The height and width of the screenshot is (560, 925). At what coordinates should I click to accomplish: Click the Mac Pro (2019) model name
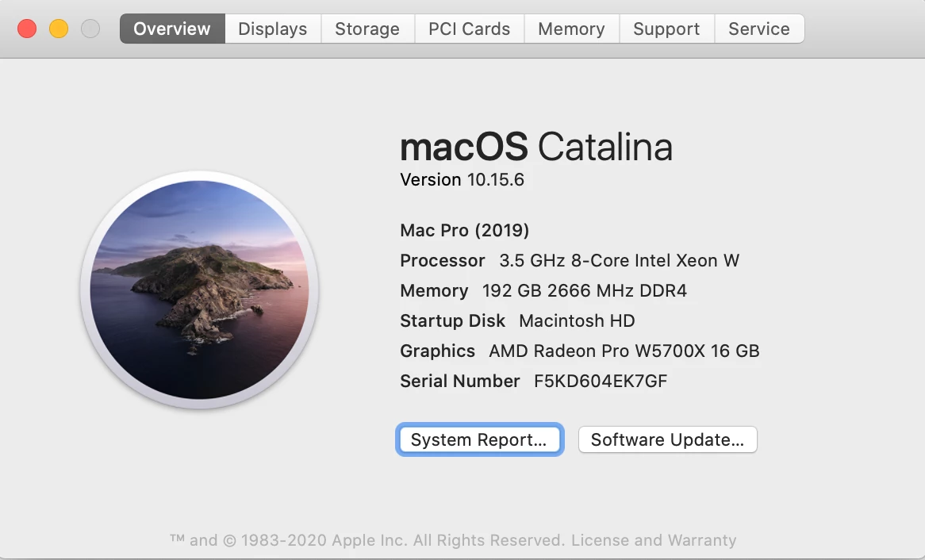pyautogui.click(x=464, y=230)
